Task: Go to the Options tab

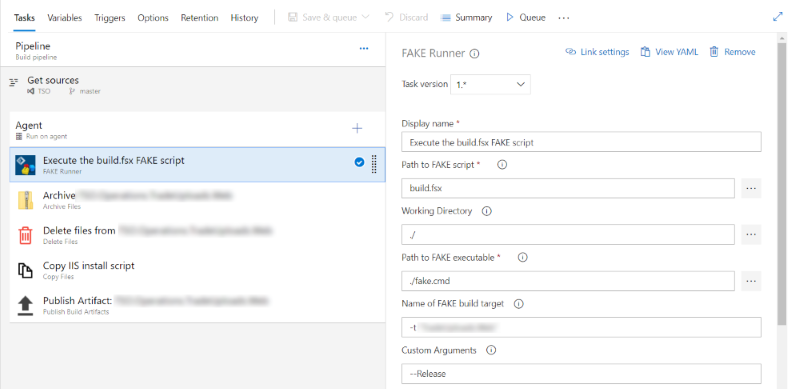Action: pos(153,18)
